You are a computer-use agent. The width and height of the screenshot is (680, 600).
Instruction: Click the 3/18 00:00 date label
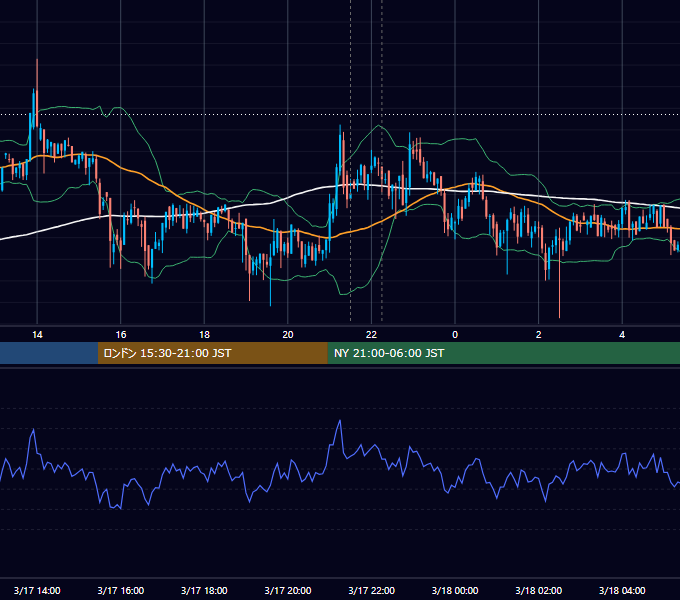455,590
